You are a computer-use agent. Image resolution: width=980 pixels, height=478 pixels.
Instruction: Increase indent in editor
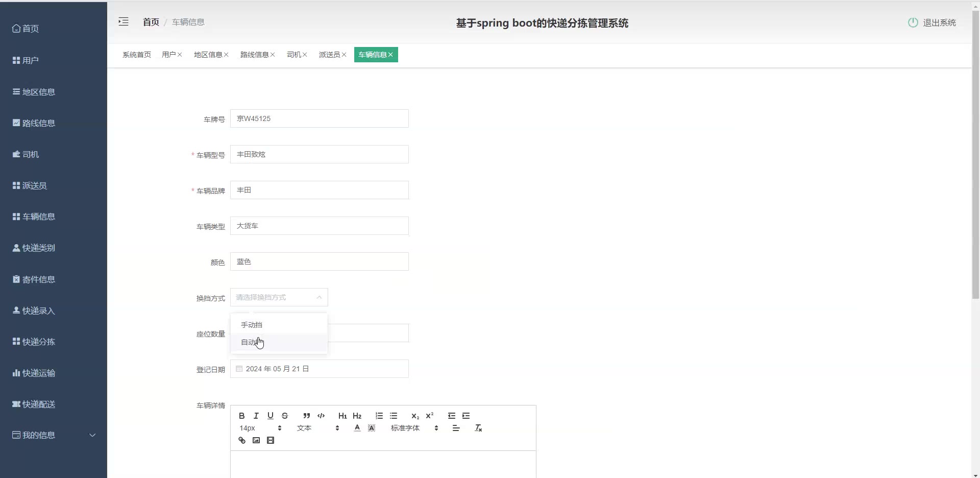point(466,416)
